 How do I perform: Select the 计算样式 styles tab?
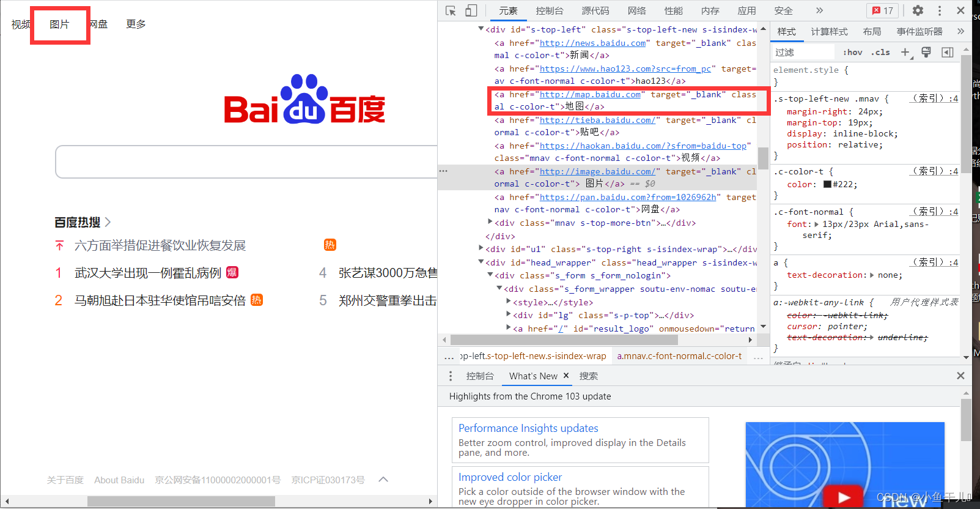[x=830, y=31]
